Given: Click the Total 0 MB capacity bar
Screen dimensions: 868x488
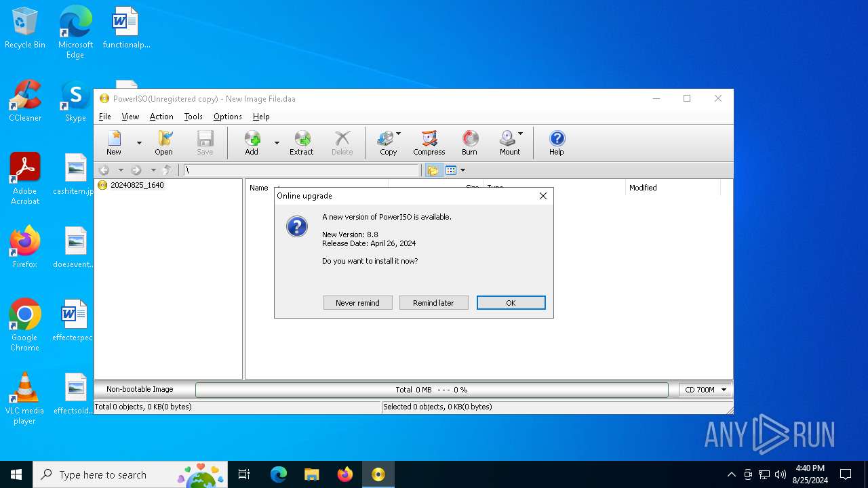Looking at the screenshot, I should click(x=431, y=390).
